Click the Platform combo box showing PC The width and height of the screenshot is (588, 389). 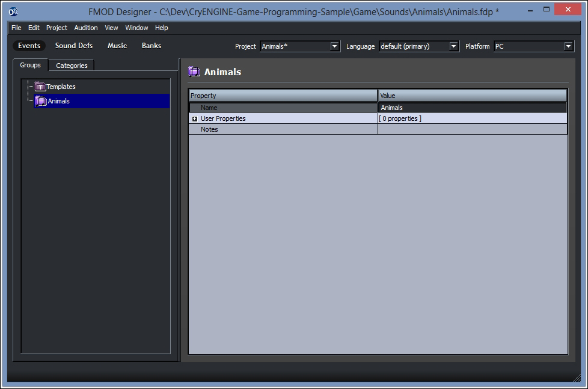point(534,46)
